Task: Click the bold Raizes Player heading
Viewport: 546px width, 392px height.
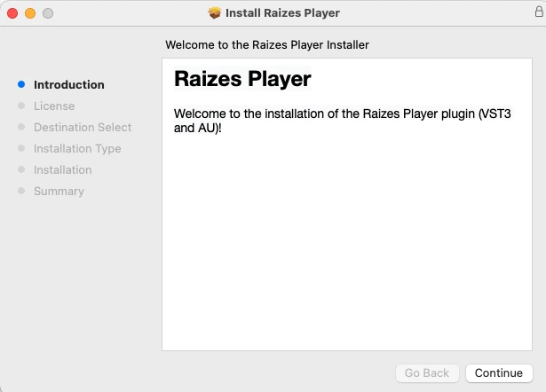Action: (x=242, y=79)
